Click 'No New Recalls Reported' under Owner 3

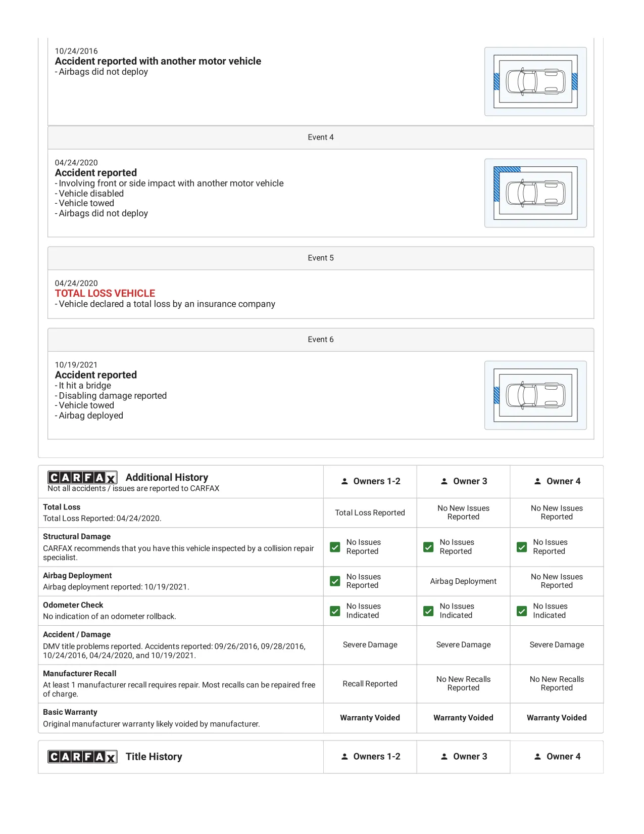tap(464, 684)
